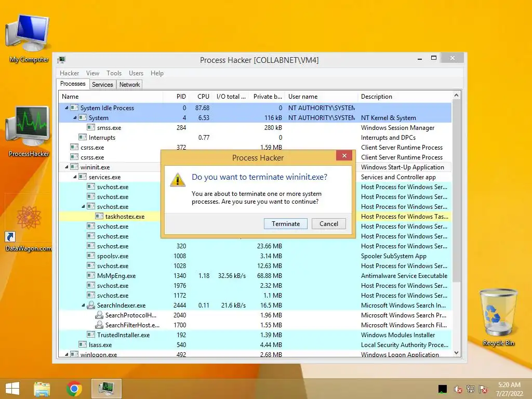The width and height of the screenshot is (532, 399).
Task: Click the 'Antimalware Service Executable' description
Action: tap(404, 275)
